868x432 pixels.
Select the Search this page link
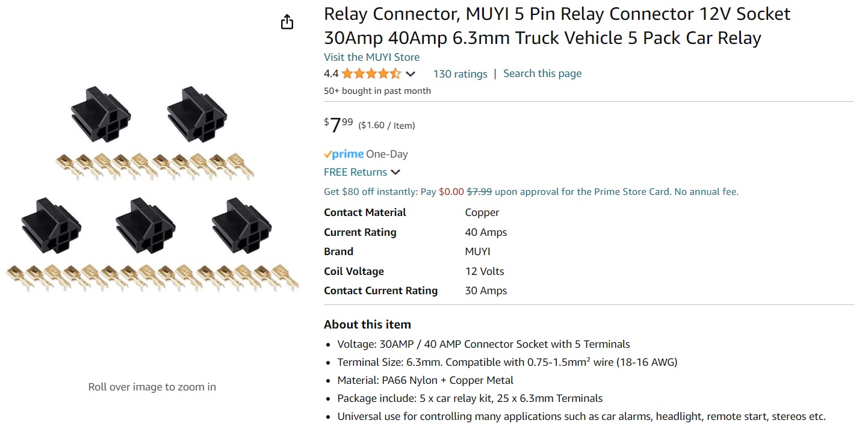pyautogui.click(x=542, y=73)
